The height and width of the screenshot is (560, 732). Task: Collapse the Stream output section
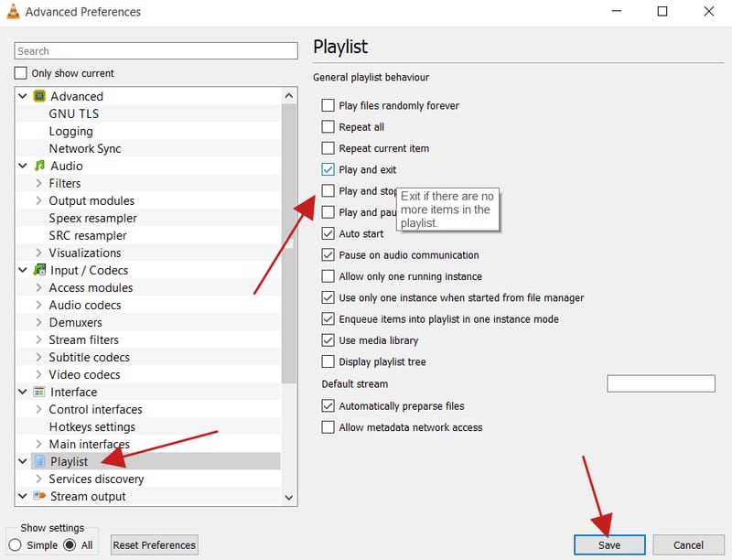tap(22, 496)
